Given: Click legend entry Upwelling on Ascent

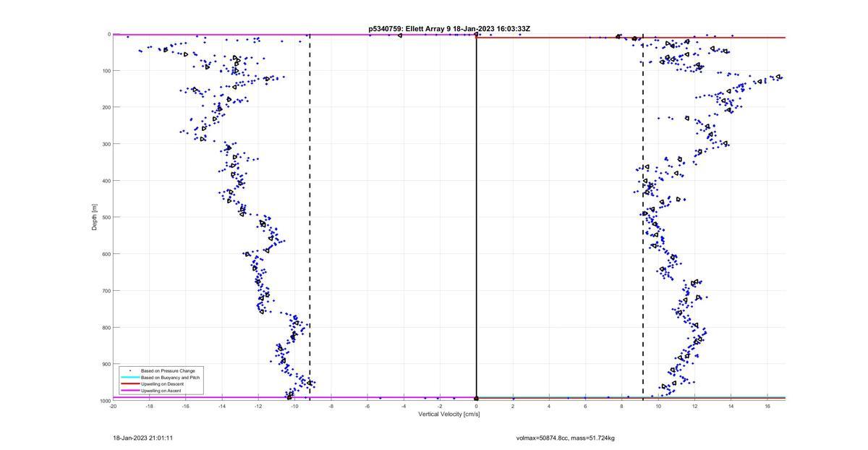Looking at the screenshot, I should [161, 391].
